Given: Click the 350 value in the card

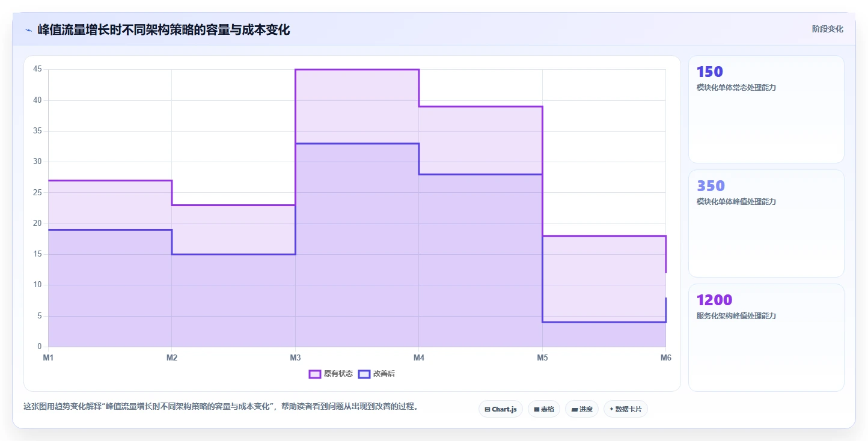Looking at the screenshot, I should tap(711, 186).
